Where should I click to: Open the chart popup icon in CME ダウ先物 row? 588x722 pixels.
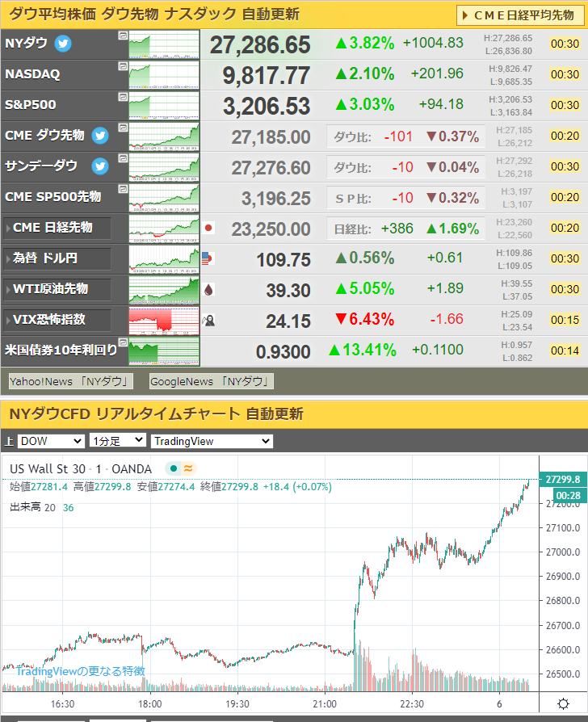[x=123, y=128]
